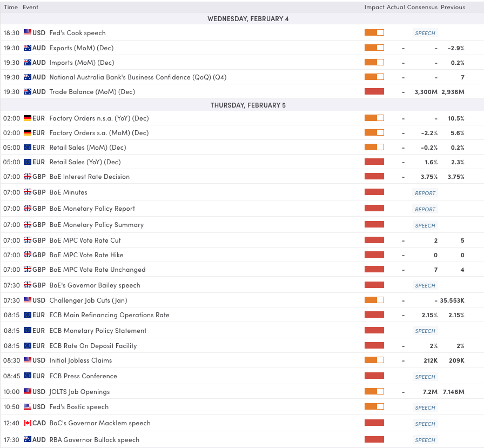Screen dimensions: 484x448
Task: Click the Australian flag beside RBA Governor Bullock speech
Action: tap(28, 439)
